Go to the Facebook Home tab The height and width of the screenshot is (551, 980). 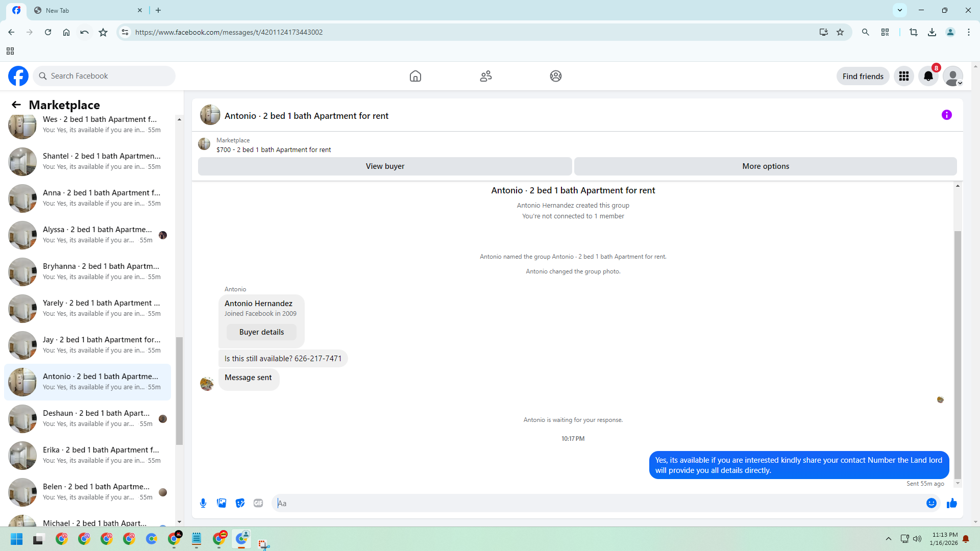[x=415, y=77]
